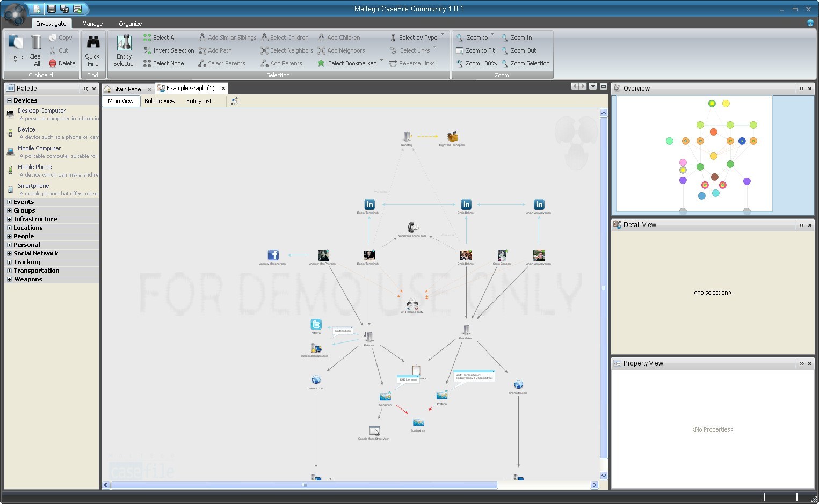Click the graph horizontal scrollbar right arrow

point(595,485)
